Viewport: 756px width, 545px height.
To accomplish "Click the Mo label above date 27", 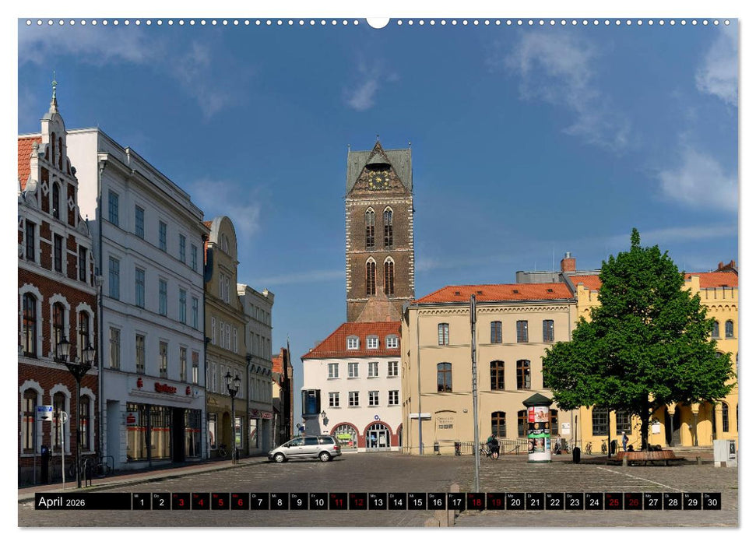I will point(649,495).
